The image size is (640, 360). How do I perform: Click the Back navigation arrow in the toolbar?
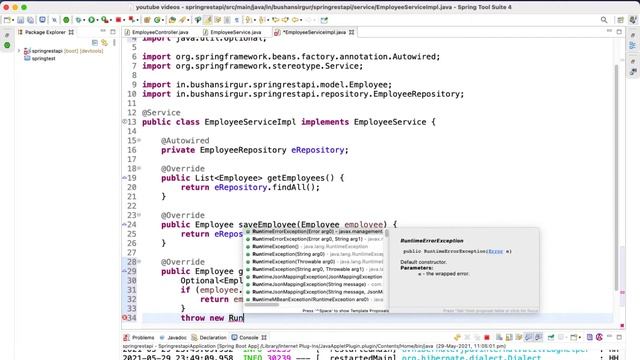(295, 20)
